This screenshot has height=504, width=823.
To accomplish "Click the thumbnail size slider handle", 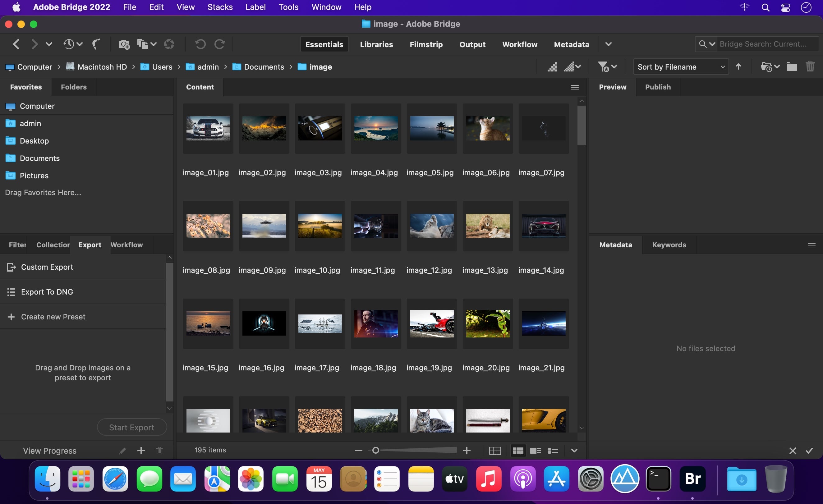I will coord(375,451).
